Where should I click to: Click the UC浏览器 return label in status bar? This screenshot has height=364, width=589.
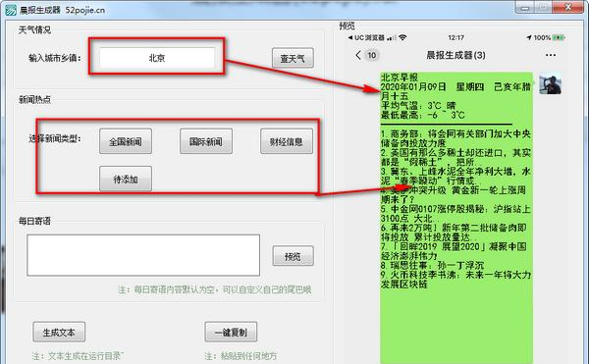[366, 37]
